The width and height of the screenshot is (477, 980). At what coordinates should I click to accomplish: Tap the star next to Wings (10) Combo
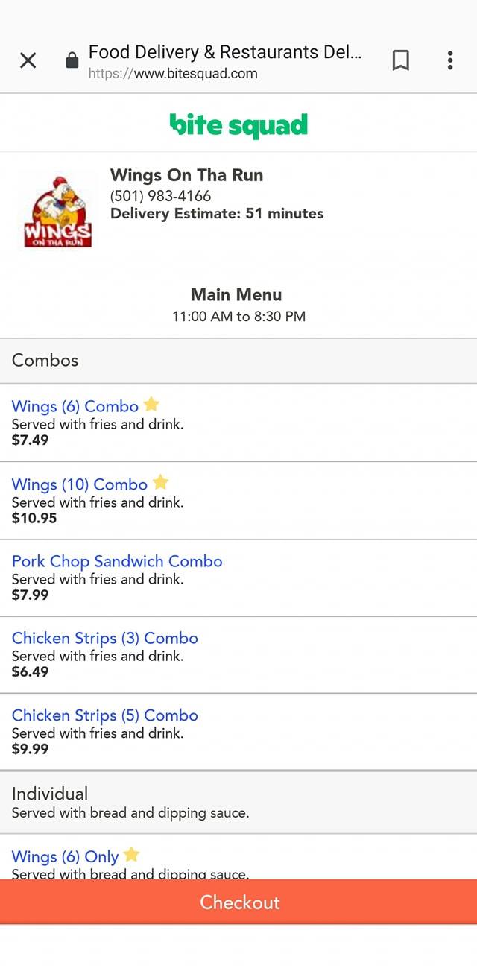pyautogui.click(x=160, y=482)
